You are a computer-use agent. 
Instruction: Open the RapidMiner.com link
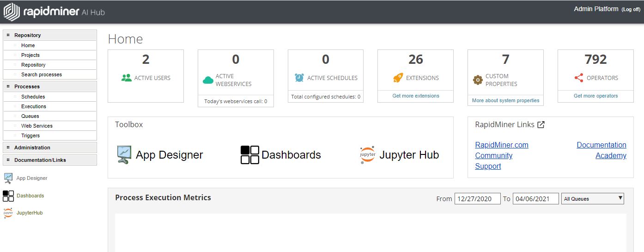[x=502, y=145]
